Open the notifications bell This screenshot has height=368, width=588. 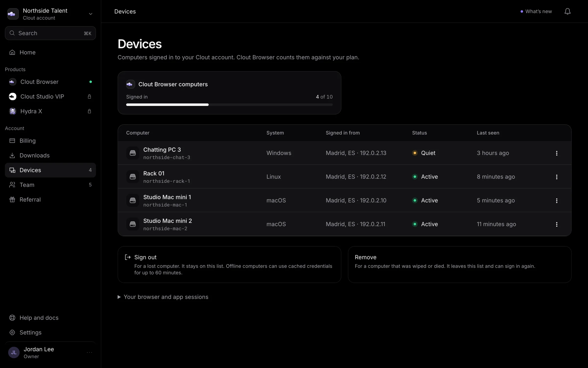coord(567,11)
